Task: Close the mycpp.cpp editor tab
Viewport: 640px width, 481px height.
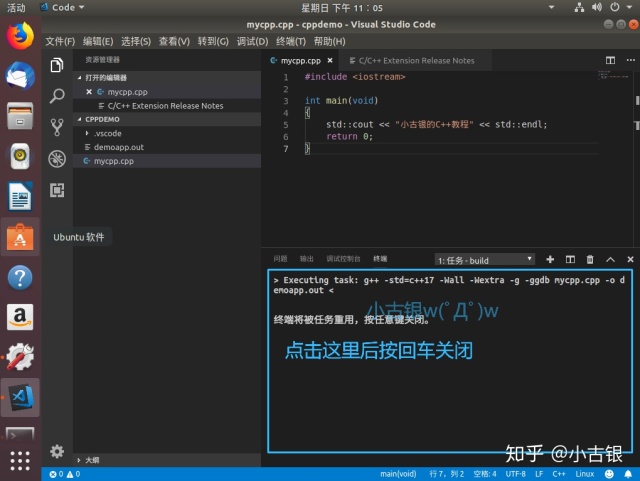Action: tap(330, 60)
